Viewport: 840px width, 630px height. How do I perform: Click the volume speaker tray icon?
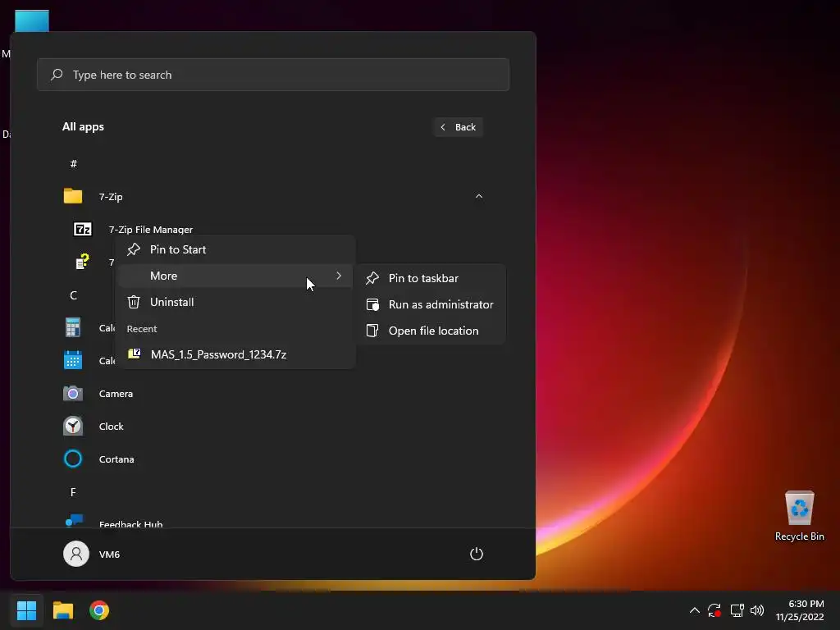pos(757,610)
